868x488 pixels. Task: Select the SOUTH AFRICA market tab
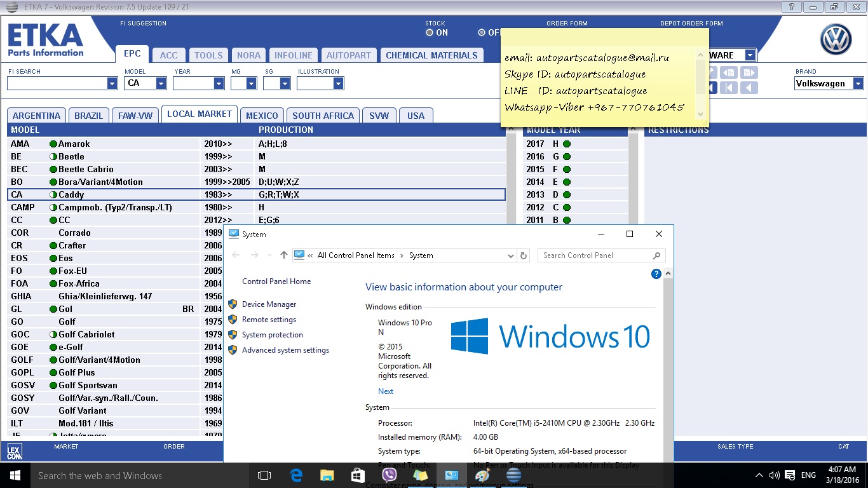[323, 116]
